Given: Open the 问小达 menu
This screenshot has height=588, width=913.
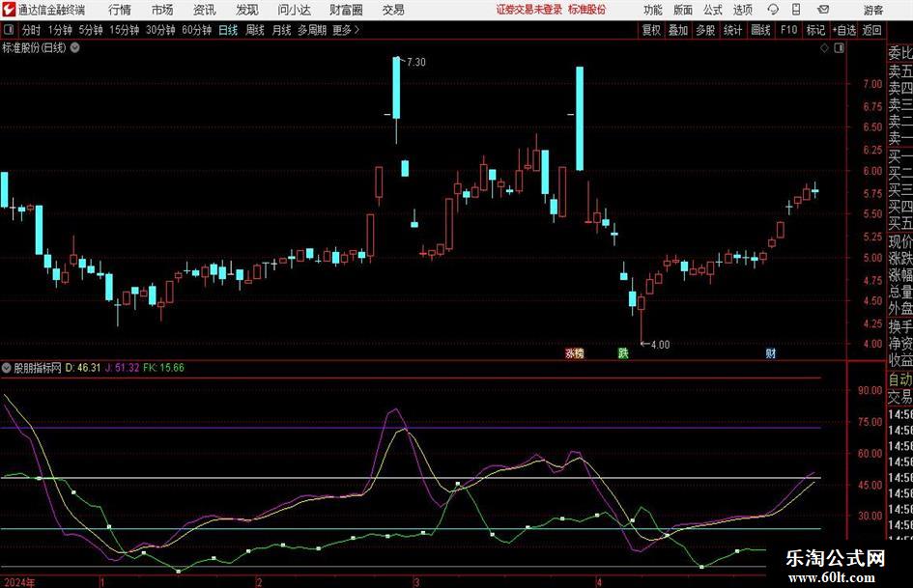Looking at the screenshot, I should [294, 10].
